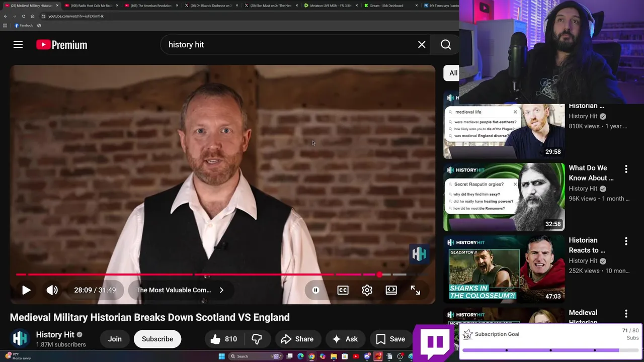Open Chrome from taskbar

coord(311,356)
